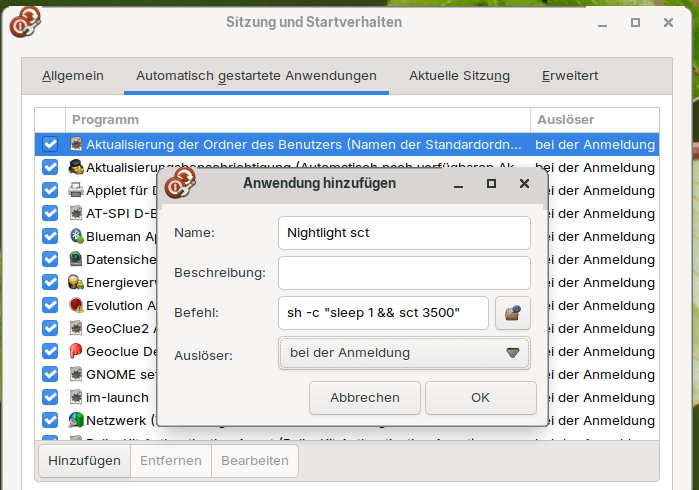
Task: Switch to the Allgemein tab
Action: click(x=73, y=76)
